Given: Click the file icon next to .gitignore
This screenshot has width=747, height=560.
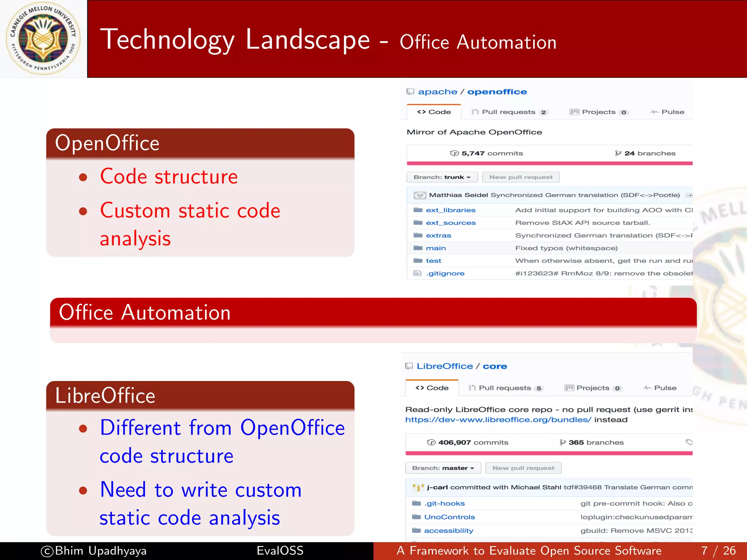Looking at the screenshot, I should [x=418, y=273].
